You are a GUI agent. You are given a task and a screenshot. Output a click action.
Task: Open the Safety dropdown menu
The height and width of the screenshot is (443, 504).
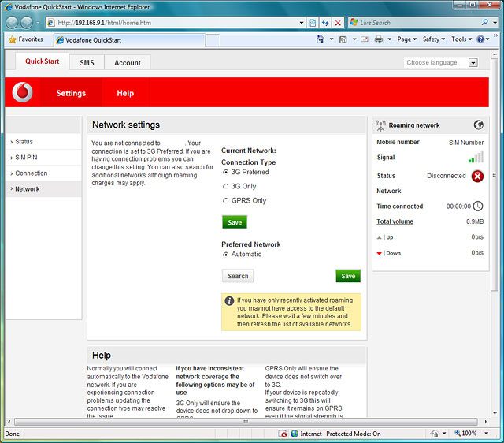coord(433,39)
